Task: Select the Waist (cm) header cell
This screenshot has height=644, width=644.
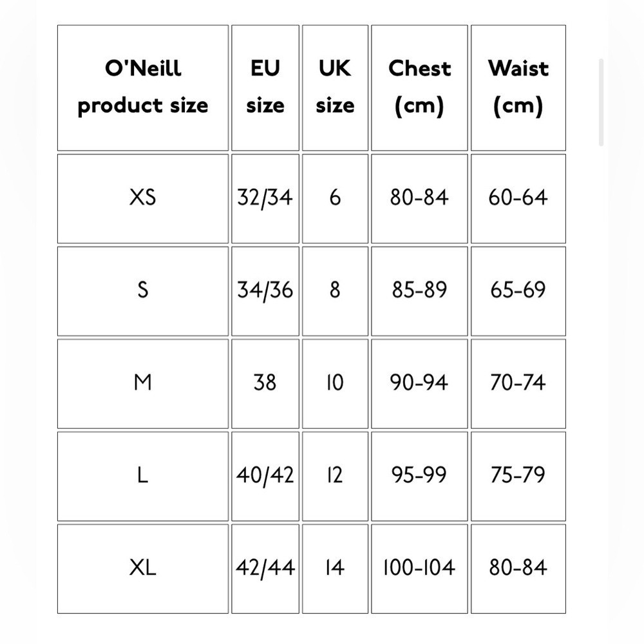Action: [x=518, y=88]
